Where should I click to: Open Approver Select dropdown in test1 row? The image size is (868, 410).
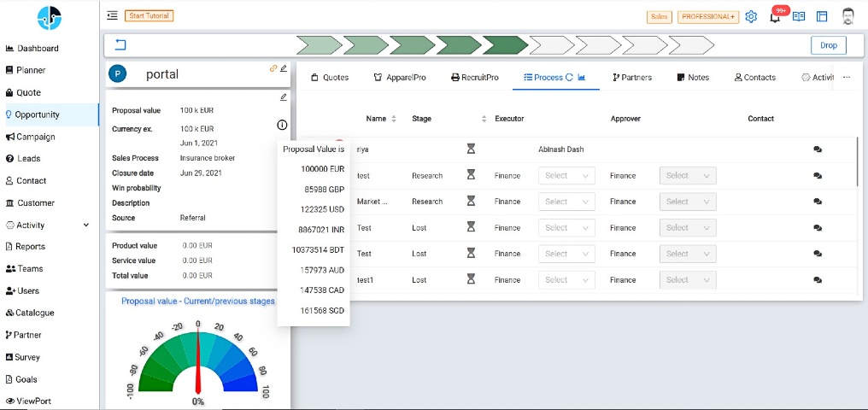(x=688, y=280)
